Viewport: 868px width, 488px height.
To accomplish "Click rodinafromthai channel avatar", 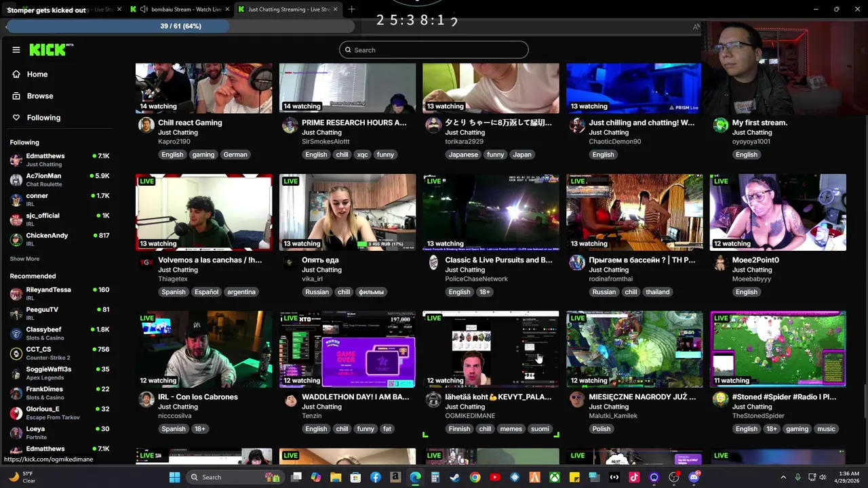I will pyautogui.click(x=577, y=262).
